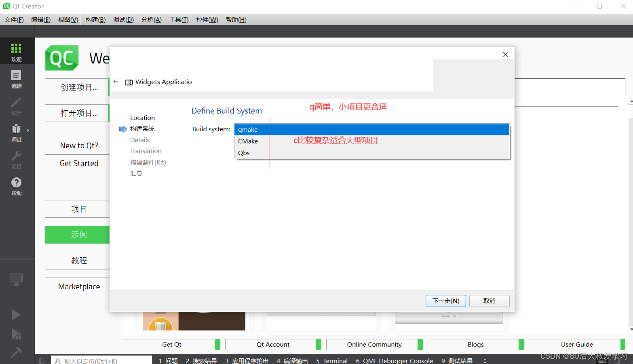Open the 5 Terminal pane

(x=332, y=361)
